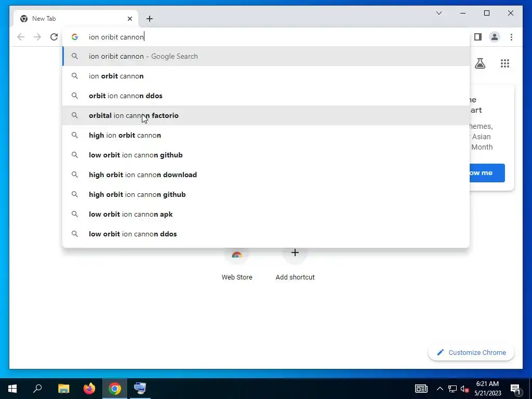This screenshot has height=399, width=532.
Task: Select suggestion 'high orbit ion cannon download'
Action: [267, 175]
